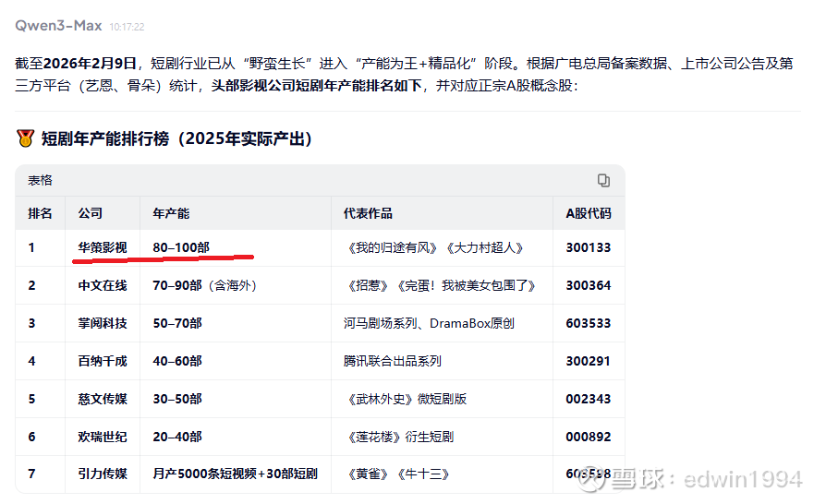Click the 掌阅科技 company cell
Viewport: 826px width, 504px height.
coord(103,323)
